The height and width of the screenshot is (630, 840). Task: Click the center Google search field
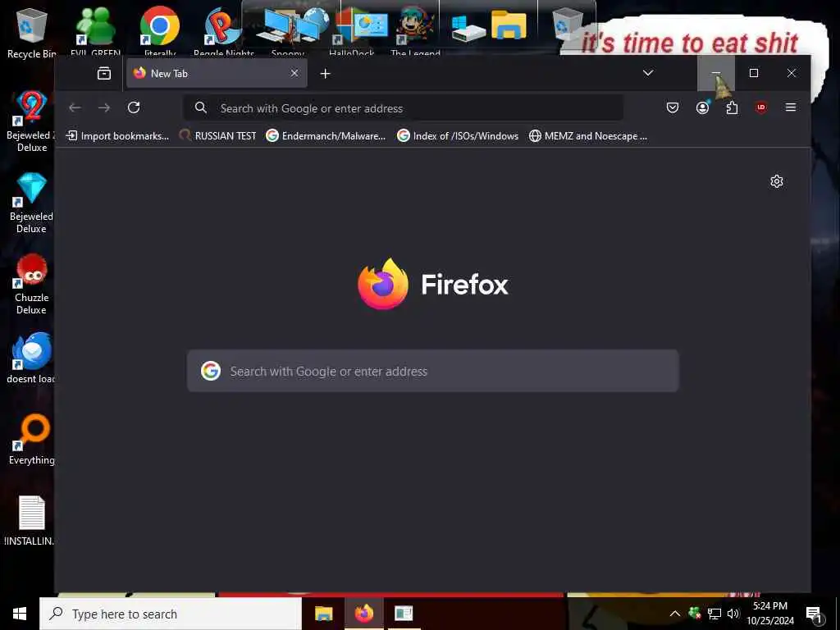click(x=433, y=371)
